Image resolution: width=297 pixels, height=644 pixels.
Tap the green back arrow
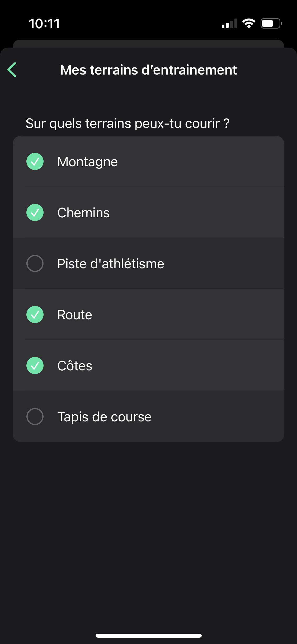(x=12, y=70)
